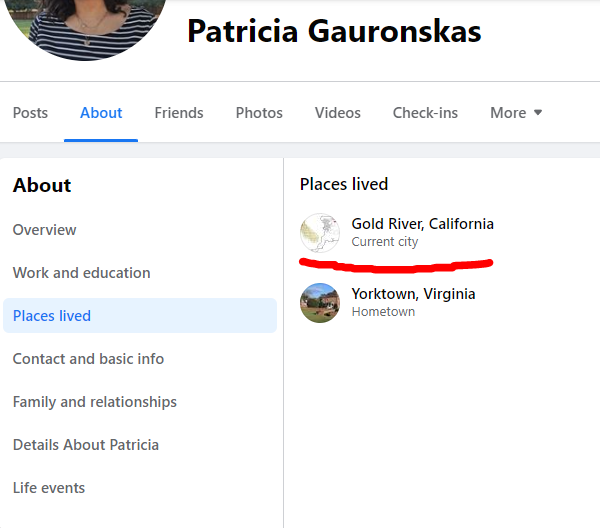Screen dimensions: 600x528
Task: Expand the More dropdown menu
Action: click(x=516, y=113)
